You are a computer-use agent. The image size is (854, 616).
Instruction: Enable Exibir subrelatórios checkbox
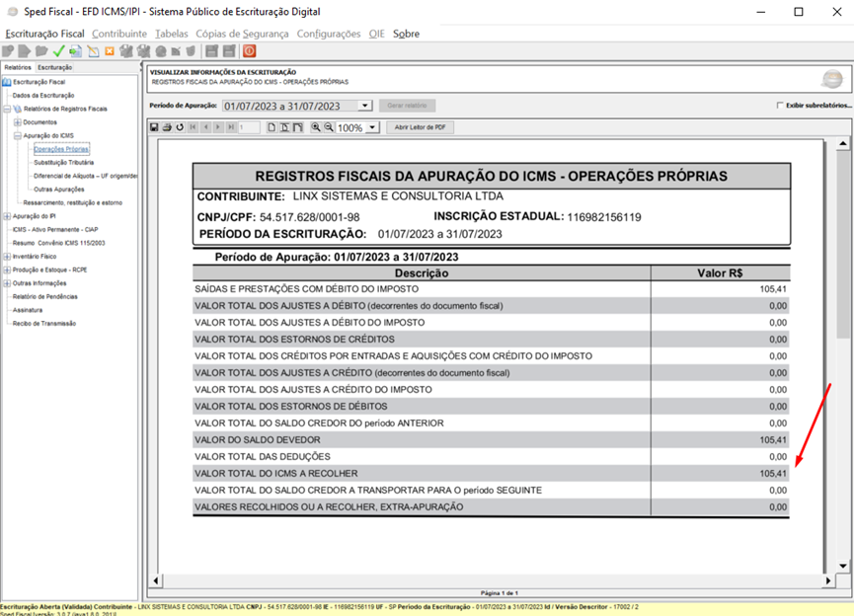click(x=780, y=105)
